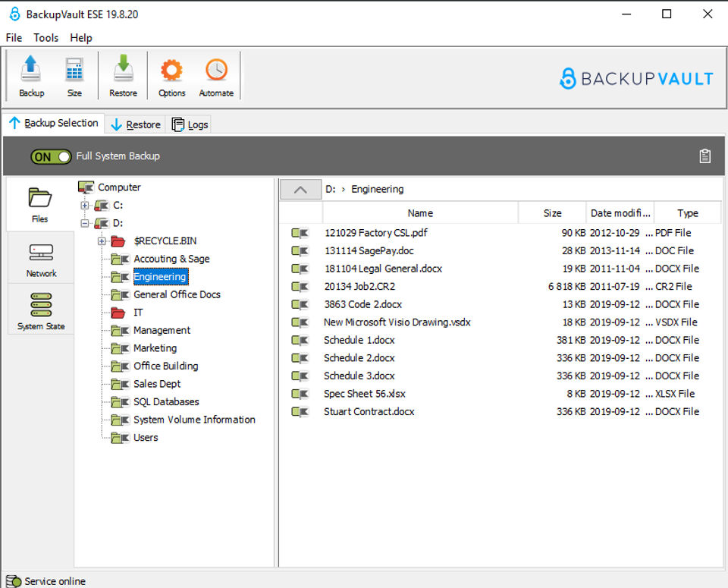Toggle backup flag for Spec Sheet 56.xlsx
The width and height of the screenshot is (728, 588).
pyautogui.click(x=300, y=394)
